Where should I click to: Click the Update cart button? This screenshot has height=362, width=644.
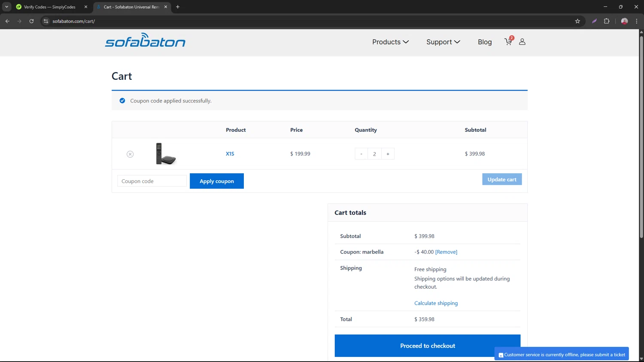coord(502,179)
